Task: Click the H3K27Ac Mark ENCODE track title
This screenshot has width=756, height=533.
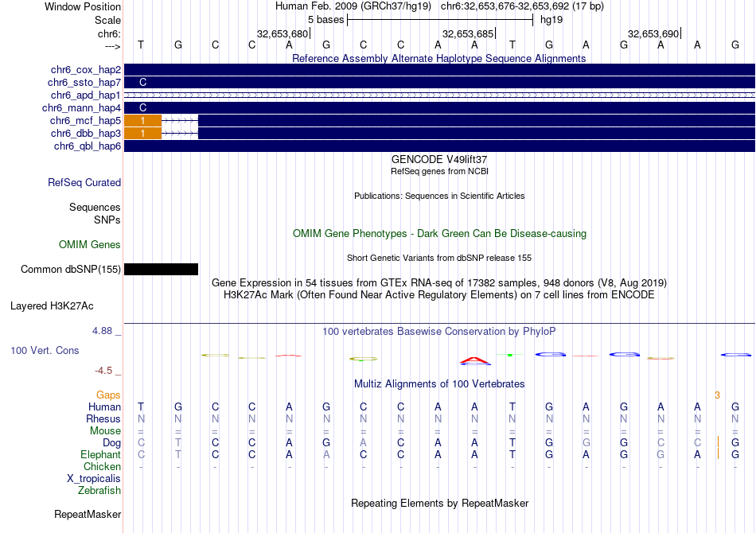Action: pos(439,295)
